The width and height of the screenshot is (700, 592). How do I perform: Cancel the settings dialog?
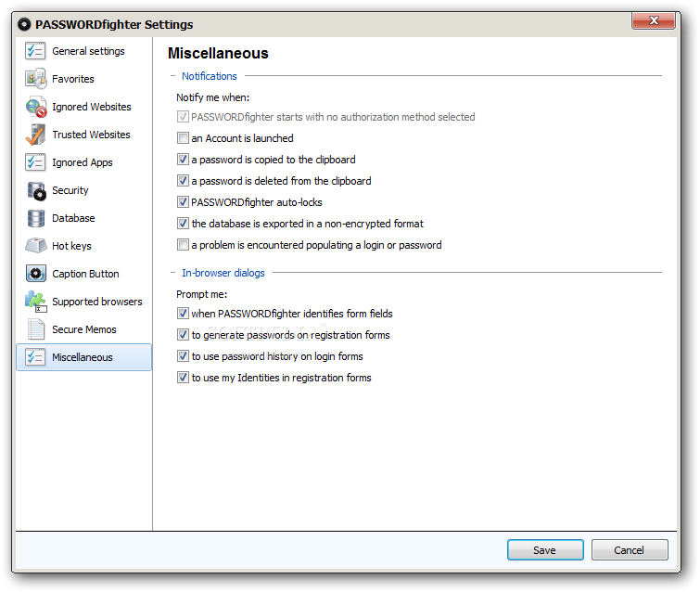[x=630, y=550]
